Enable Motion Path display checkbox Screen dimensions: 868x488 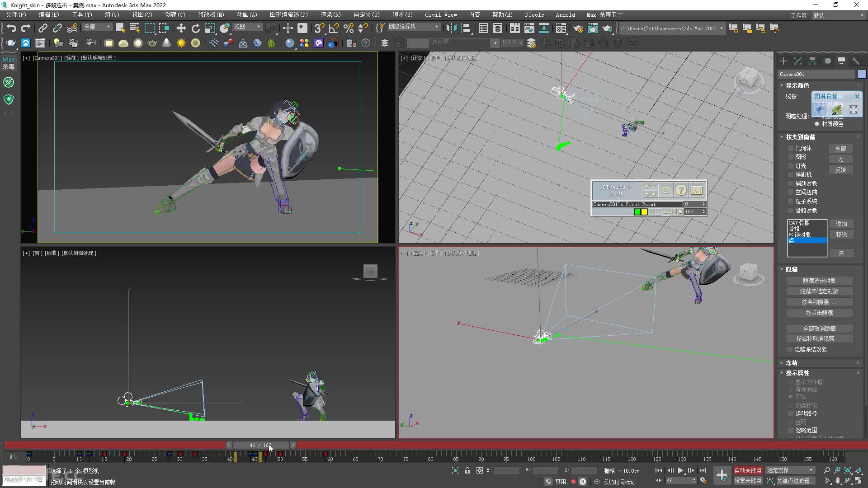pos(791,413)
